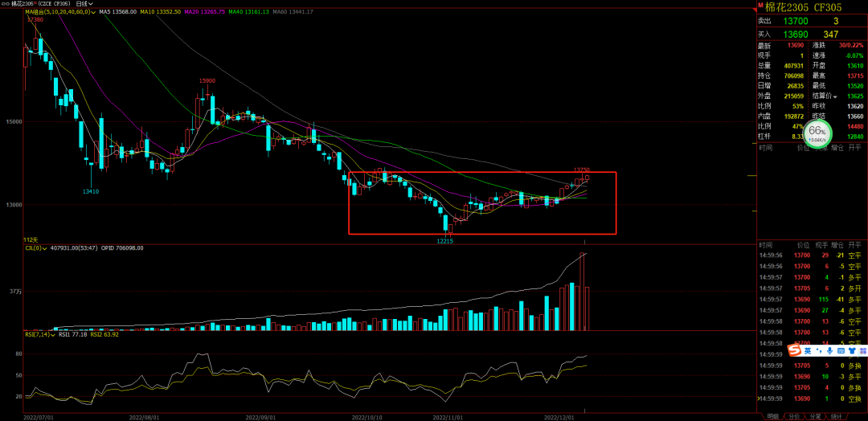This screenshot has height=421, width=868.
Task: Click the 13410 low price marker
Action: click(x=91, y=191)
